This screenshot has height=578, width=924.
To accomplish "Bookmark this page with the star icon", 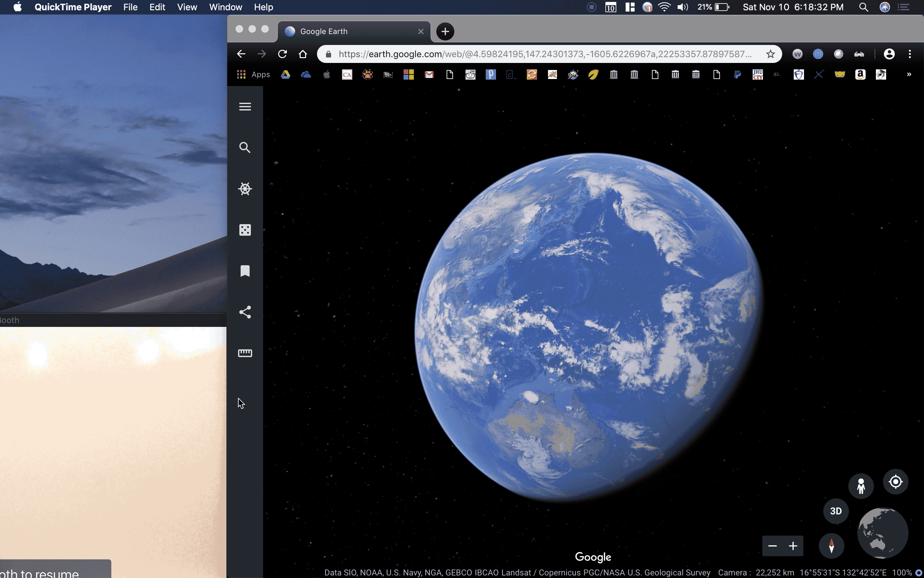I will click(771, 54).
